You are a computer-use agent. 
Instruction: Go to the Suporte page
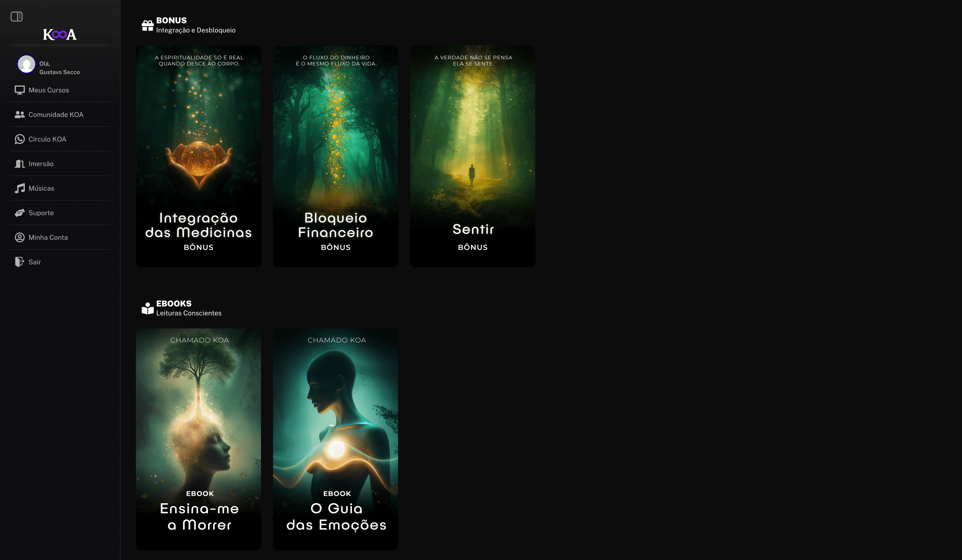41,213
